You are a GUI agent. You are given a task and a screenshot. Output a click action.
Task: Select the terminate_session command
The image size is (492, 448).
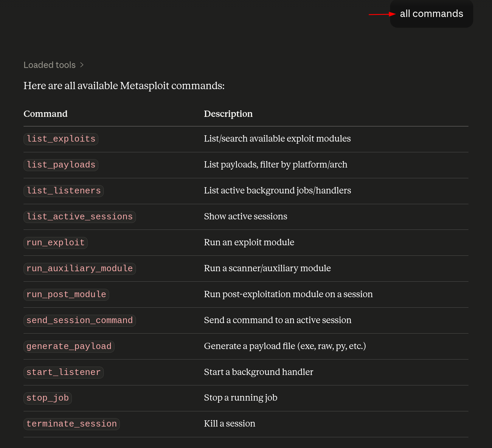72,424
